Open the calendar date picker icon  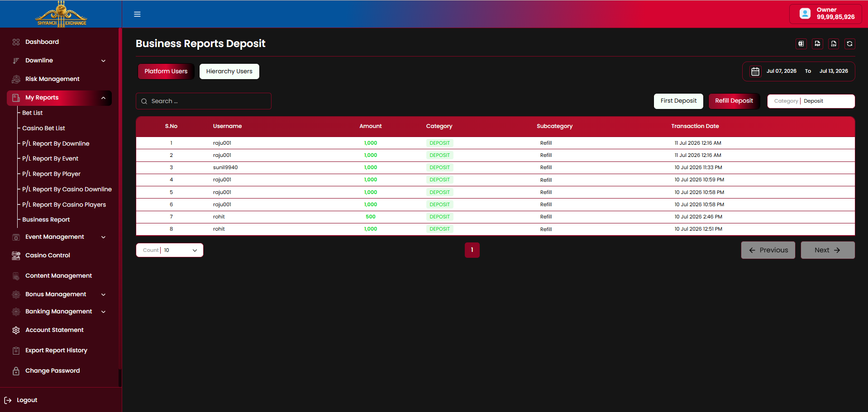pyautogui.click(x=755, y=71)
